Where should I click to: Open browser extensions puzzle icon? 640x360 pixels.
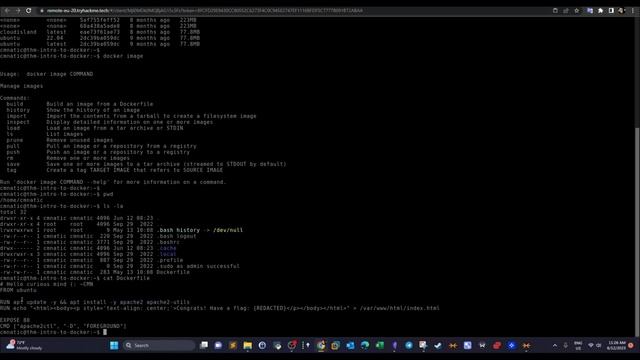pos(600,11)
